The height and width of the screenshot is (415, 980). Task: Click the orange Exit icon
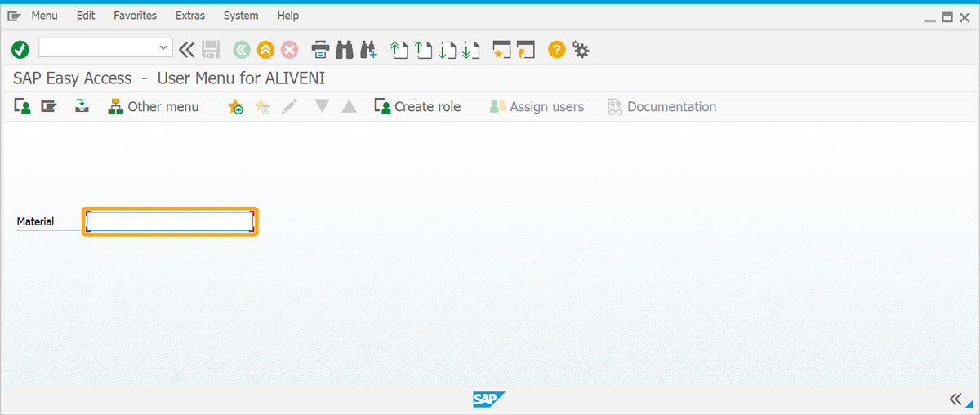click(265, 50)
